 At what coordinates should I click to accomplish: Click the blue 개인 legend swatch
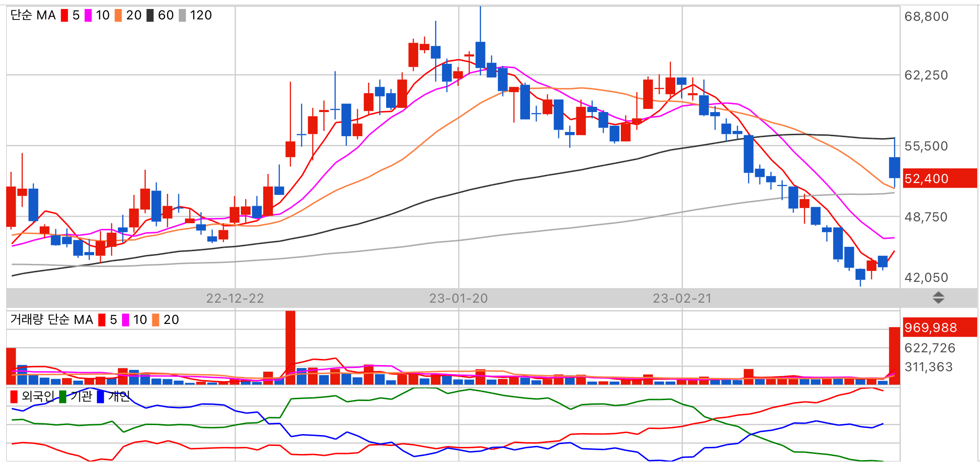(x=100, y=397)
